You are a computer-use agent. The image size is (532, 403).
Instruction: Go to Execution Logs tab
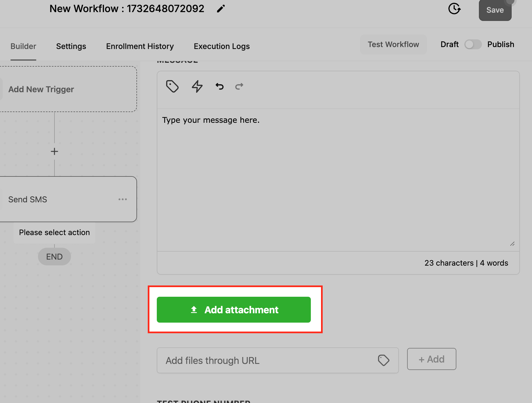(x=222, y=46)
